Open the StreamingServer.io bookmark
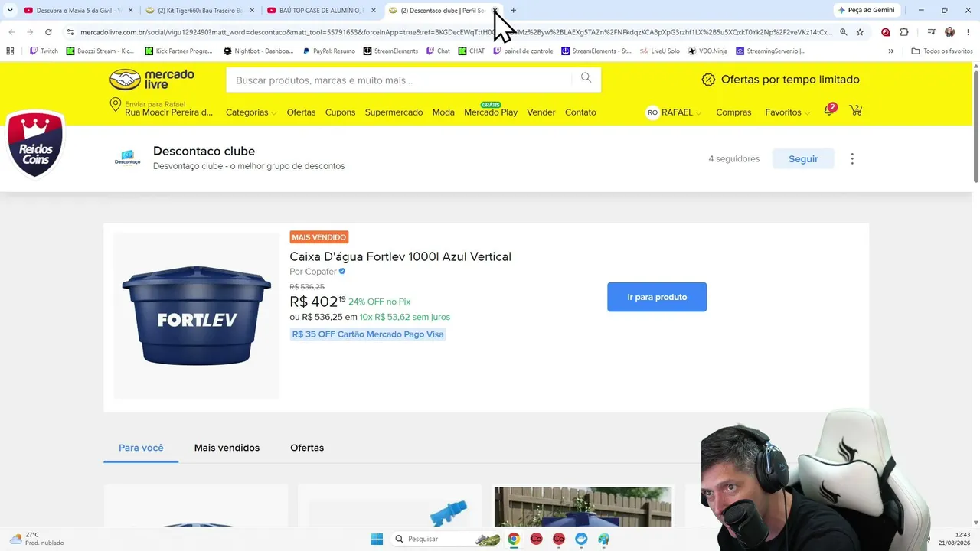980x551 pixels. point(770,51)
